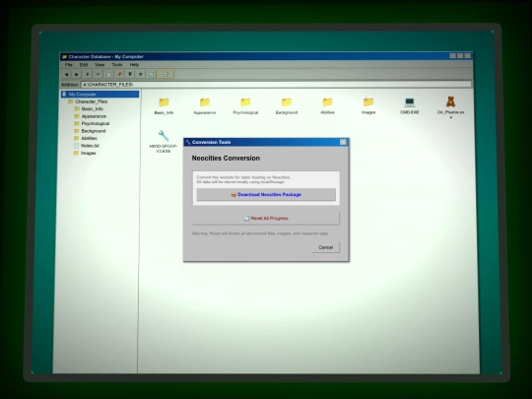532x399 pixels.
Task: Select the Appearance folder icon in file pane
Action: [205, 102]
